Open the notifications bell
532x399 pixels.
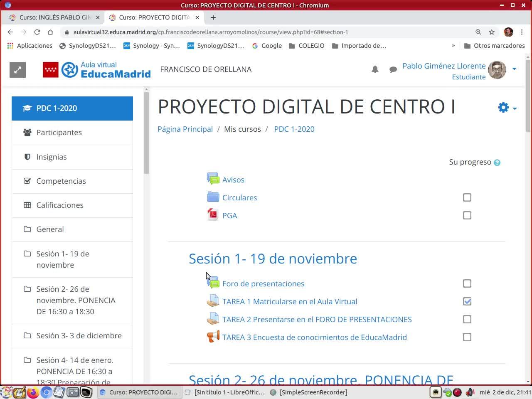pos(375,69)
